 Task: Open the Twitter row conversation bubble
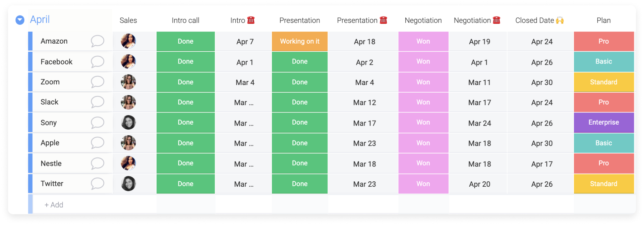tap(97, 184)
